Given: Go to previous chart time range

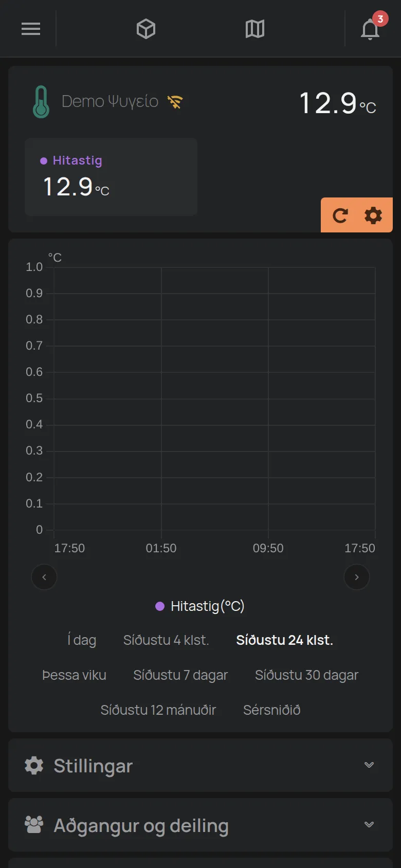Looking at the screenshot, I should pyautogui.click(x=44, y=577).
